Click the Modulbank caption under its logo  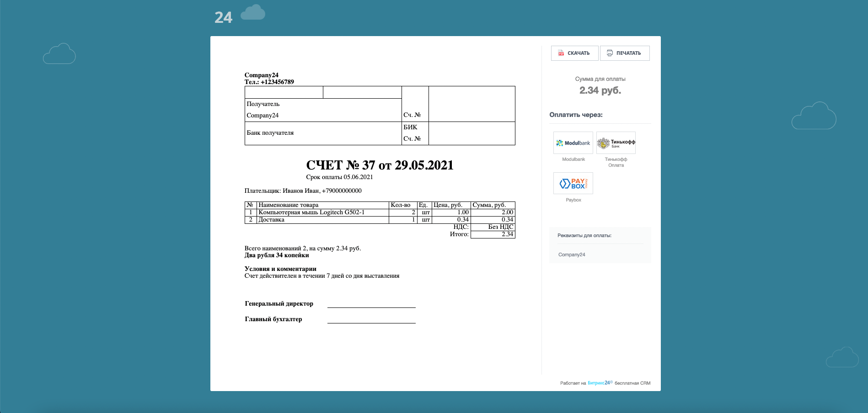coord(573,159)
